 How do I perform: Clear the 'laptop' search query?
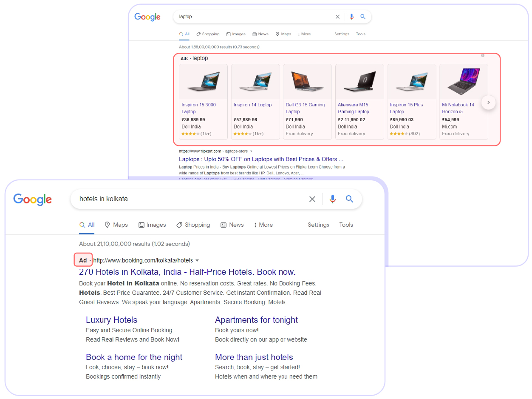(x=337, y=17)
